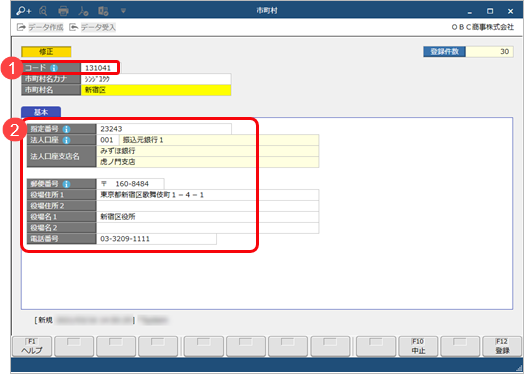Click F10 中止 function button
This screenshot has height=374, width=524.
click(418, 346)
